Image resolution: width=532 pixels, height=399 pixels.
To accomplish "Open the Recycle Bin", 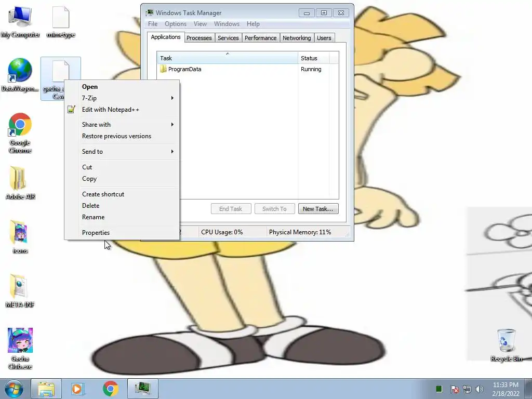I will 506,345.
